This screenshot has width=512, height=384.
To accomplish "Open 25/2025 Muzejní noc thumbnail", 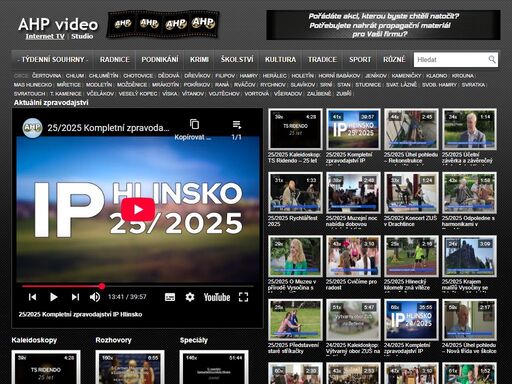I will coord(353,193).
